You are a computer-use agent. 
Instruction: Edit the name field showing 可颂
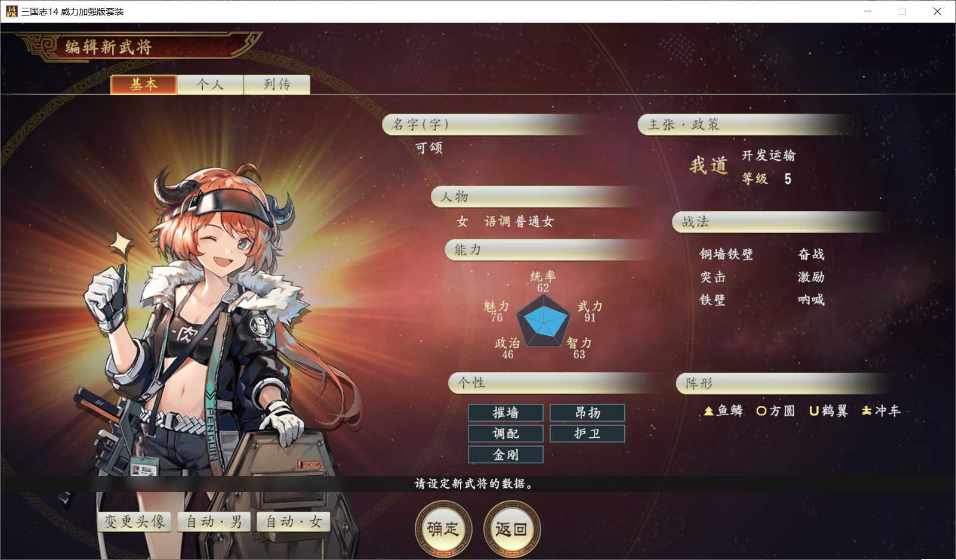pos(429,148)
